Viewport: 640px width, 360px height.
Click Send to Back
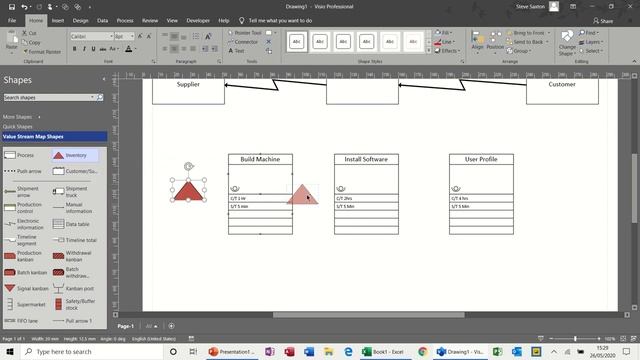[527, 42]
